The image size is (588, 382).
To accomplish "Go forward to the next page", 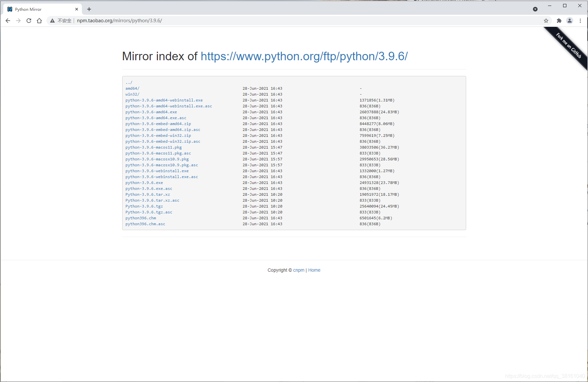I will (18, 21).
